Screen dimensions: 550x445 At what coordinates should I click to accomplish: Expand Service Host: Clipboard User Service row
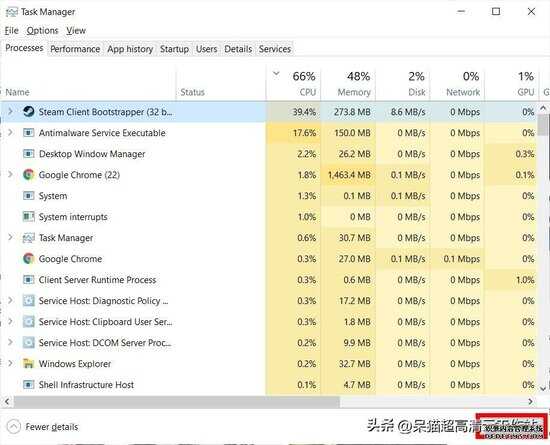point(10,321)
